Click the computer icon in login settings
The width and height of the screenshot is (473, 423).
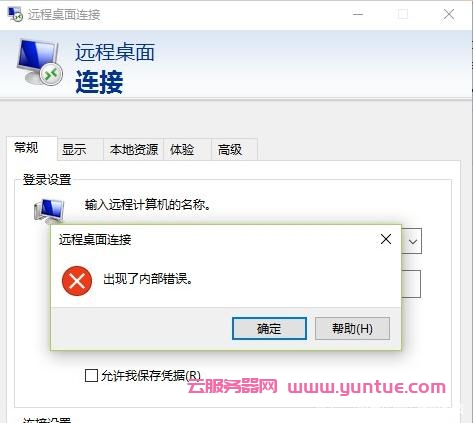pos(49,210)
